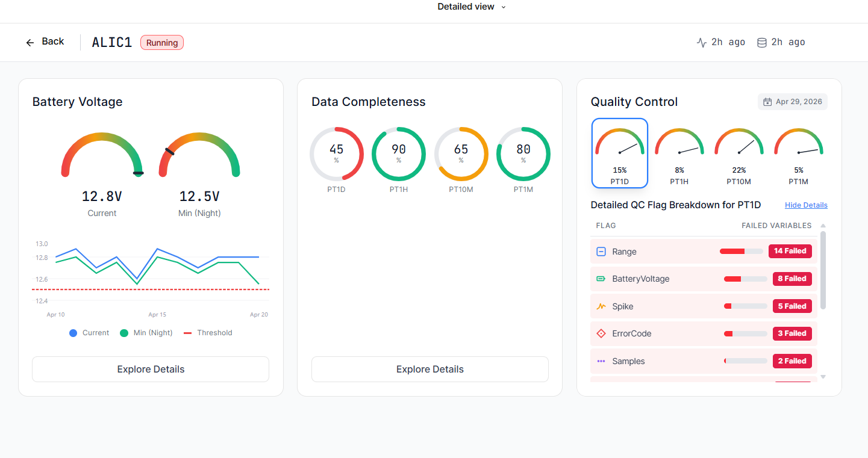Click Explore Details under Data Completeness
Image resolution: width=868 pixels, height=458 pixels.
tap(430, 369)
